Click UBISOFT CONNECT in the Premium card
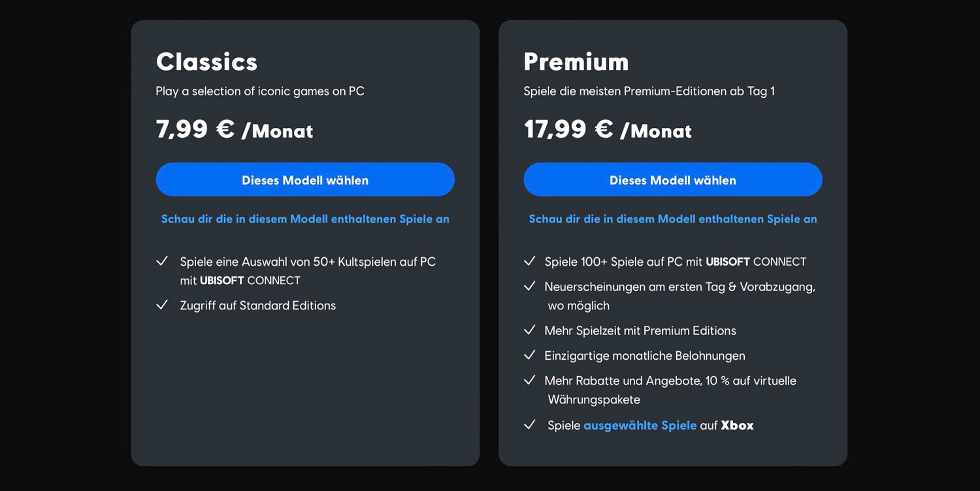This screenshot has width=980, height=491. click(756, 262)
